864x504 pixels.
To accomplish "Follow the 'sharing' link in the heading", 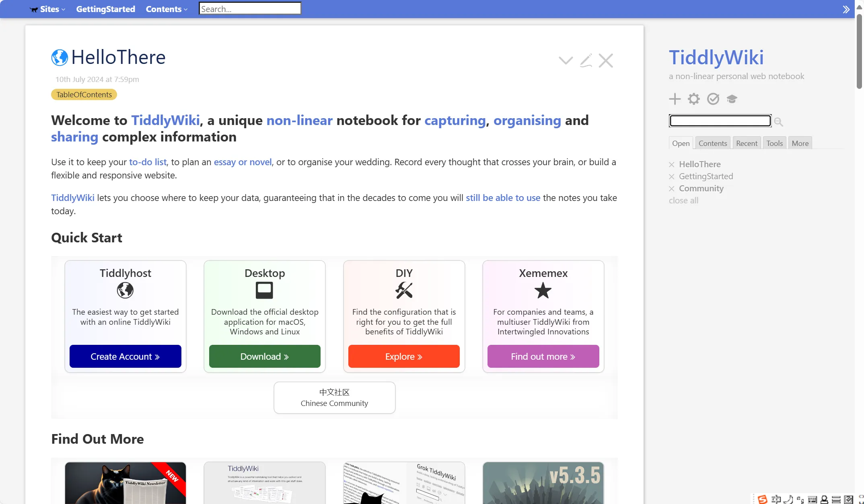I will point(74,137).
